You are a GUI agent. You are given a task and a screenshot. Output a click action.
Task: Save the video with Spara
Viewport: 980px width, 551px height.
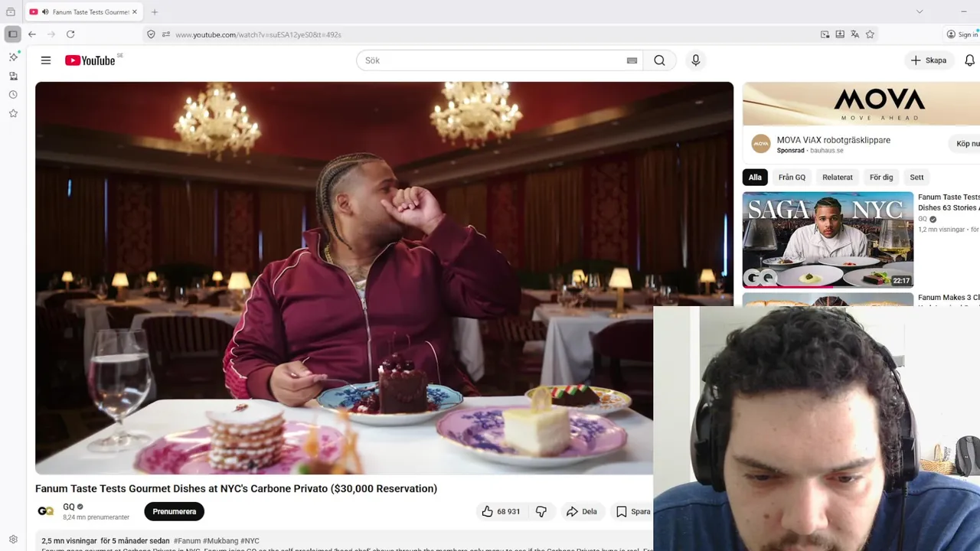[x=633, y=511]
